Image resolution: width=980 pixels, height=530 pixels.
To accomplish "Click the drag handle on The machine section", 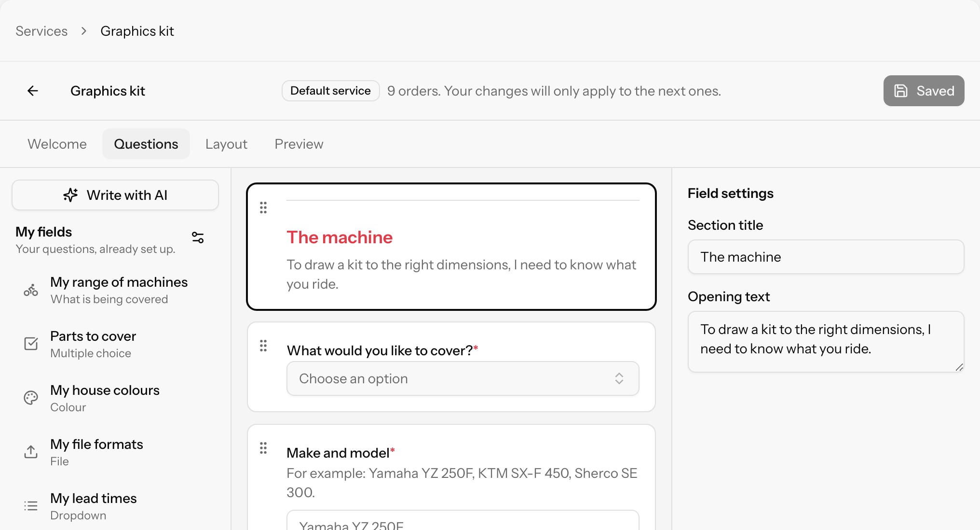I will point(263,208).
